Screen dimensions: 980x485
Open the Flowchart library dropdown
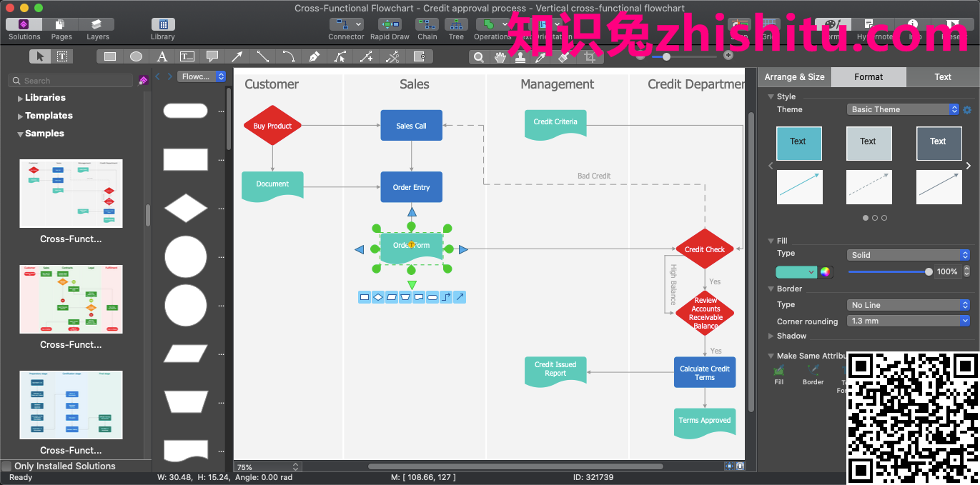tap(201, 76)
